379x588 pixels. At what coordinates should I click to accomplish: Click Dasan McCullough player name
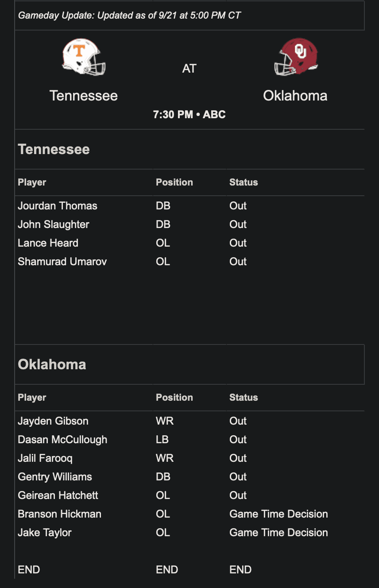pos(62,440)
